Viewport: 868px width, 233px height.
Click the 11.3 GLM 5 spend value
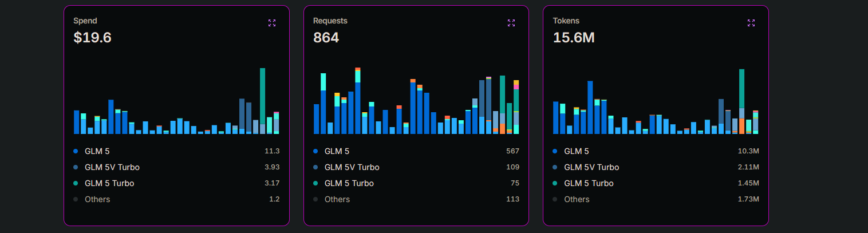(x=272, y=151)
